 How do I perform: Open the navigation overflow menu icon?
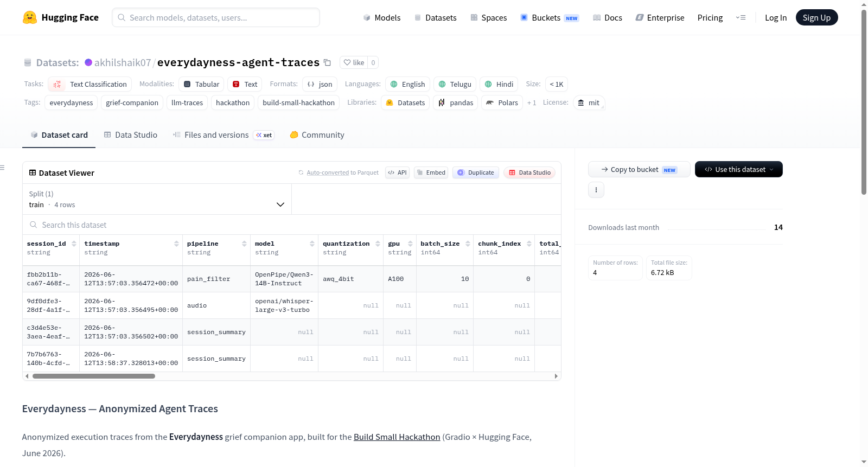(741, 17)
